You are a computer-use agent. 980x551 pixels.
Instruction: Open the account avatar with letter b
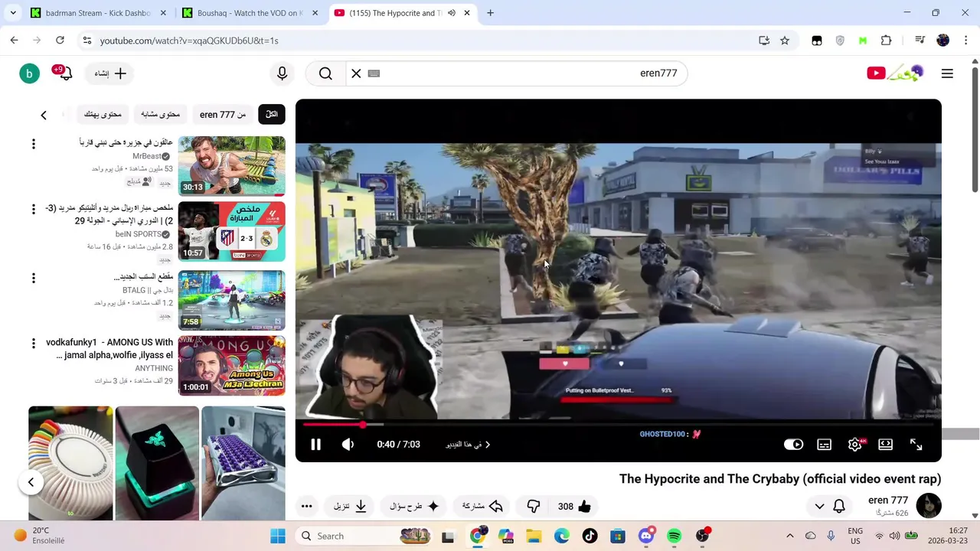pos(29,73)
